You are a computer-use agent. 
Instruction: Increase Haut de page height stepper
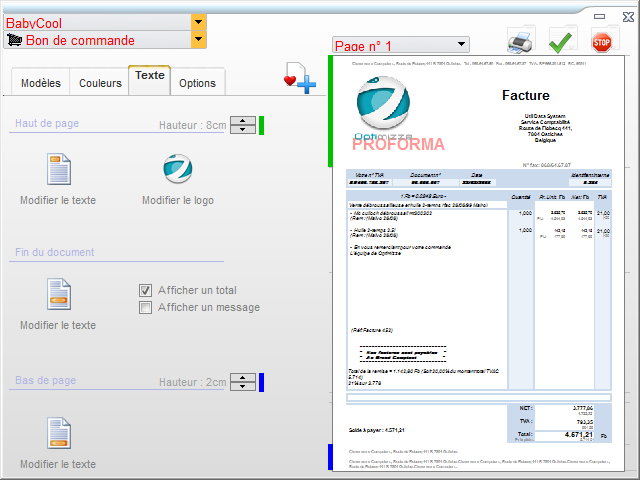click(243, 121)
